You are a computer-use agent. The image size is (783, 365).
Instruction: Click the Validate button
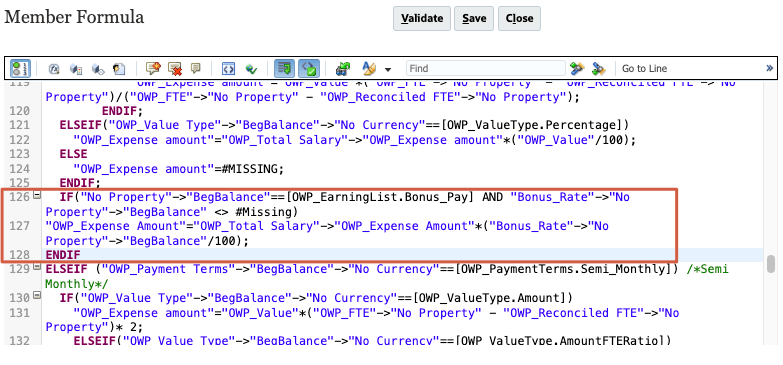click(x=422, y=18)
